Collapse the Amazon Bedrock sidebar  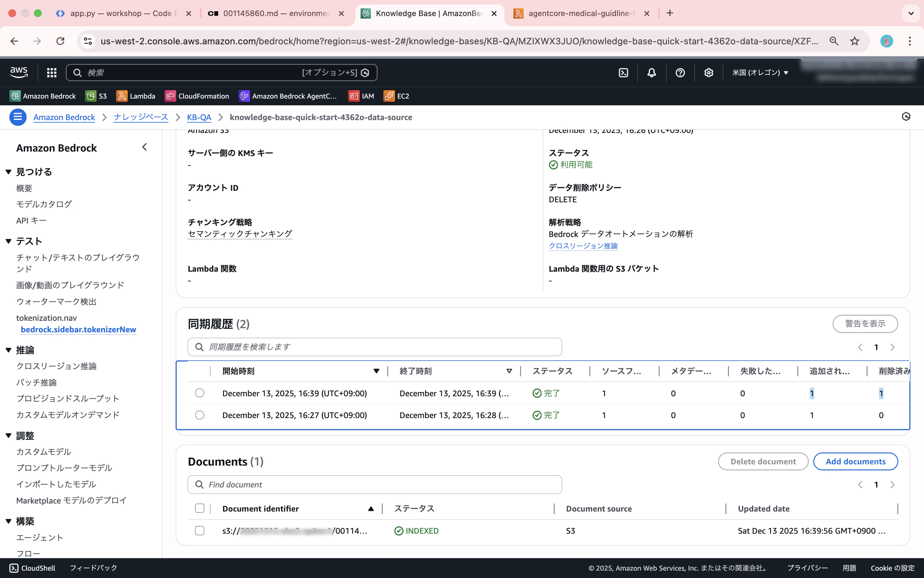(144, 147)
